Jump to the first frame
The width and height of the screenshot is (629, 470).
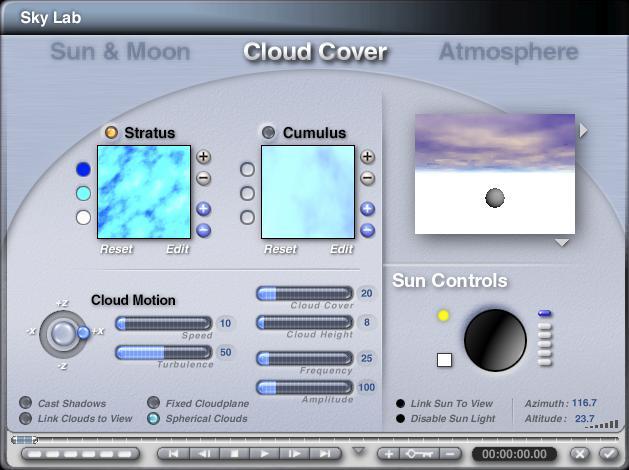173,454
